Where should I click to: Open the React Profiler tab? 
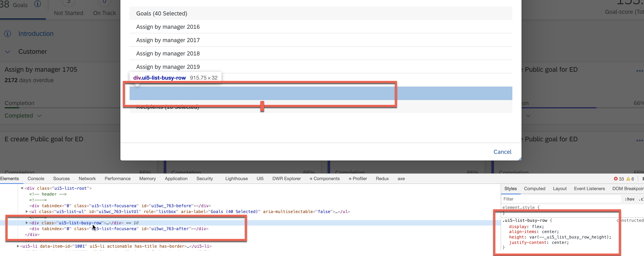358,179
